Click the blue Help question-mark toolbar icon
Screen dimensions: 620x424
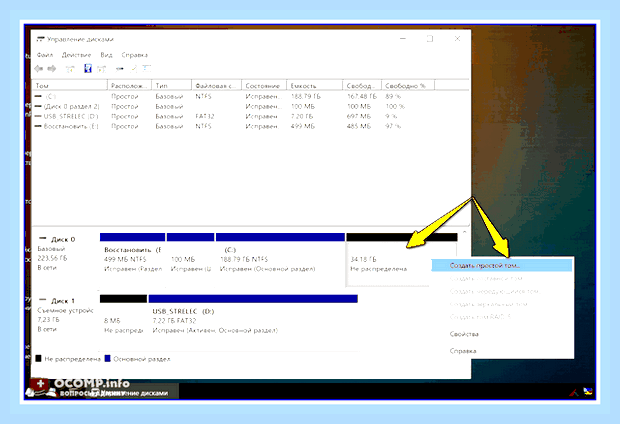88,69
